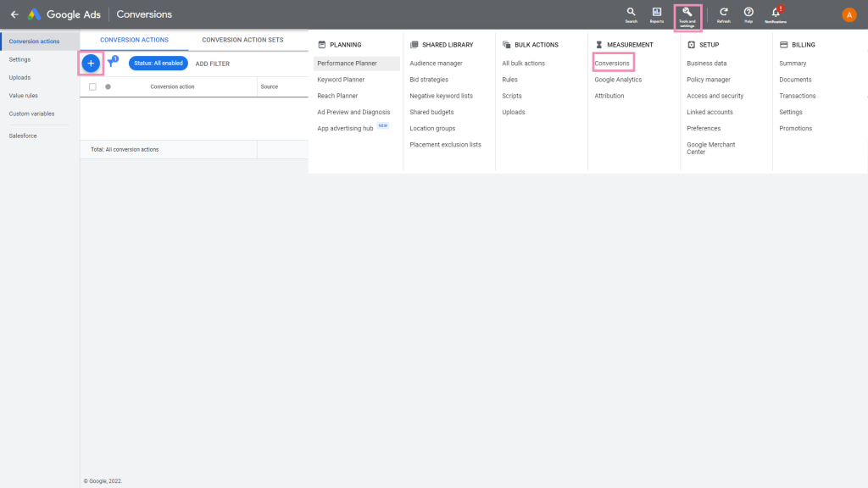Open Google Merchant Center
The height and width of the screenshot is (488, 868).
click(x=711, y=148)
